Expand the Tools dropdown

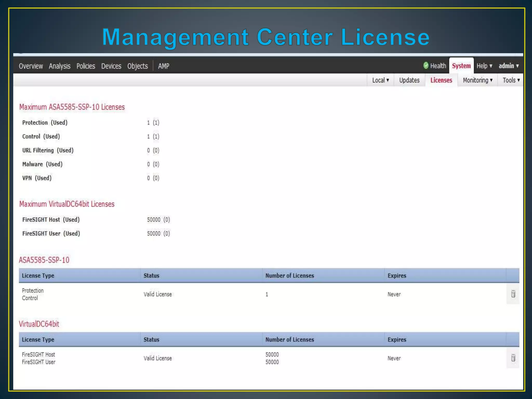[511, 80]
